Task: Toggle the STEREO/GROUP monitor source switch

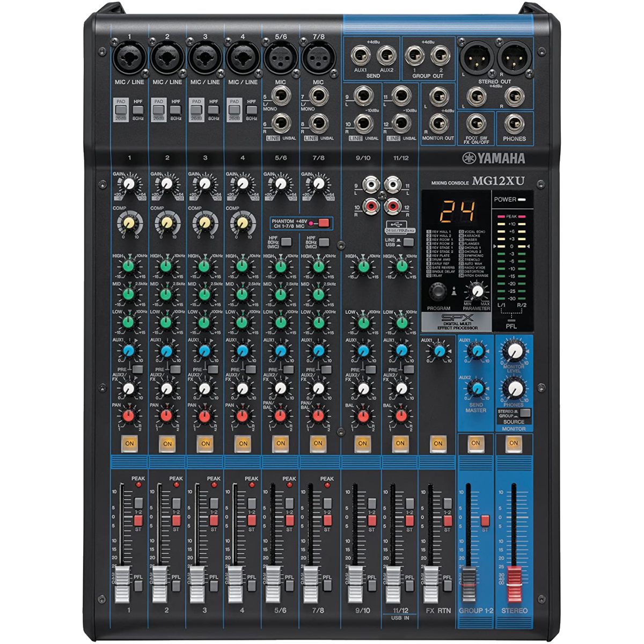Action: (x=524, y=413)
